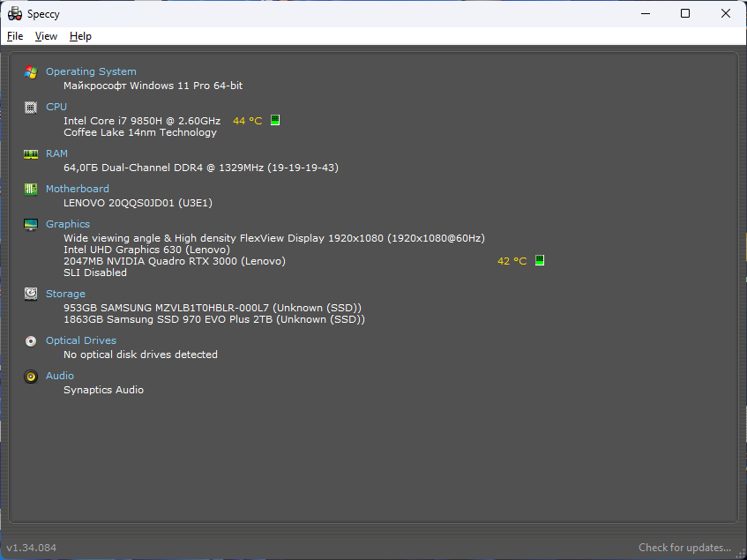Click the Optical Drives disc icon
The width and height of the screenshot is (747, 560).
31,341
